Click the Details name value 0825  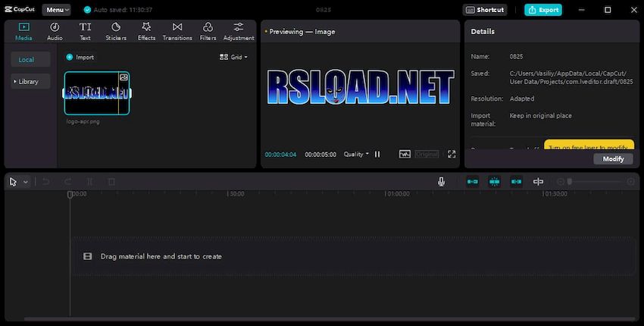(516, 57)
